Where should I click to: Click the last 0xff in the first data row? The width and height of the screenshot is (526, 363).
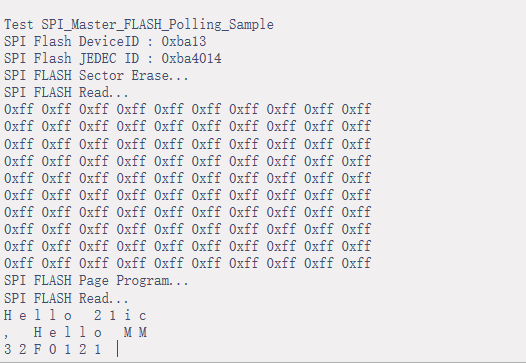point(356,109)
